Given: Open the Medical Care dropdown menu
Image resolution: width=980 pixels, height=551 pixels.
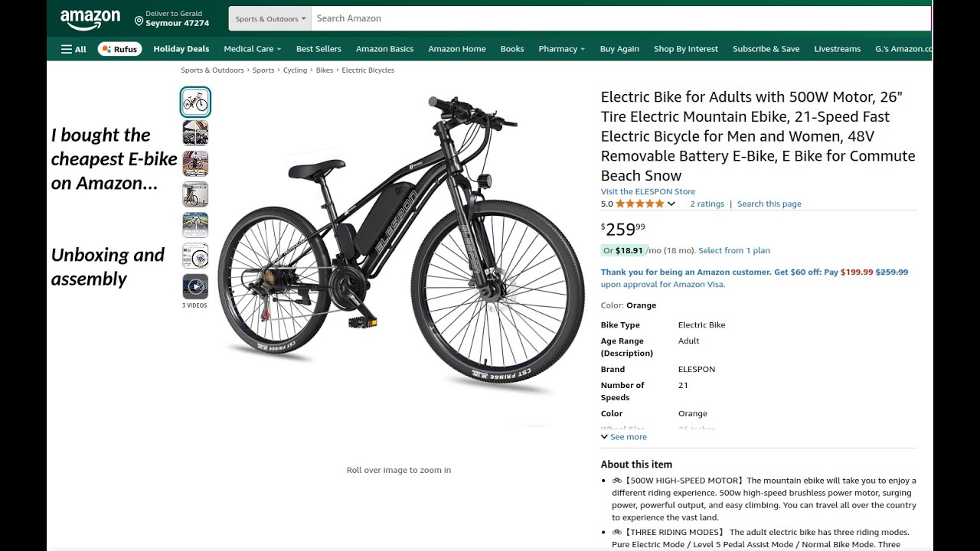Looking at the screenshot, I should click(253, 49).
